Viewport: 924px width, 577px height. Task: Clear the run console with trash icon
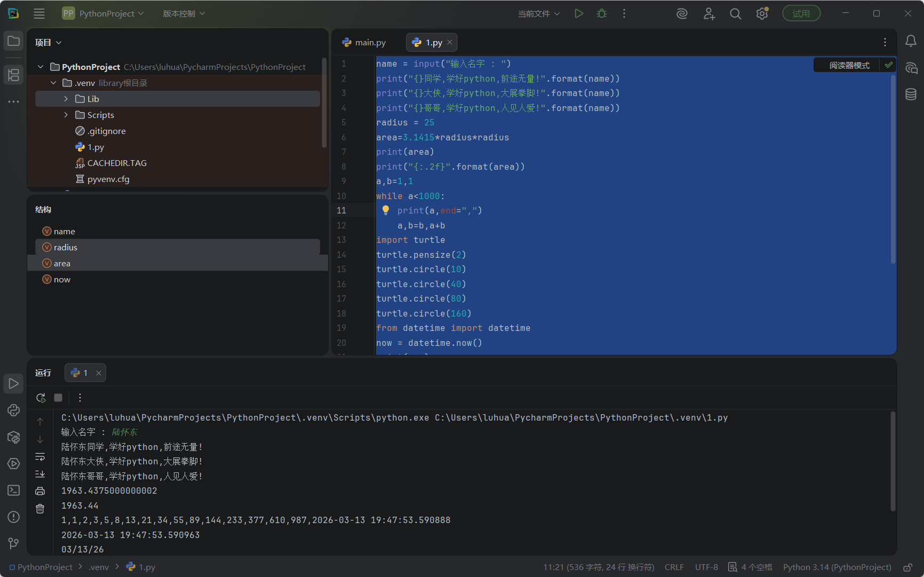pyautogui.click(x=40, y=509)
